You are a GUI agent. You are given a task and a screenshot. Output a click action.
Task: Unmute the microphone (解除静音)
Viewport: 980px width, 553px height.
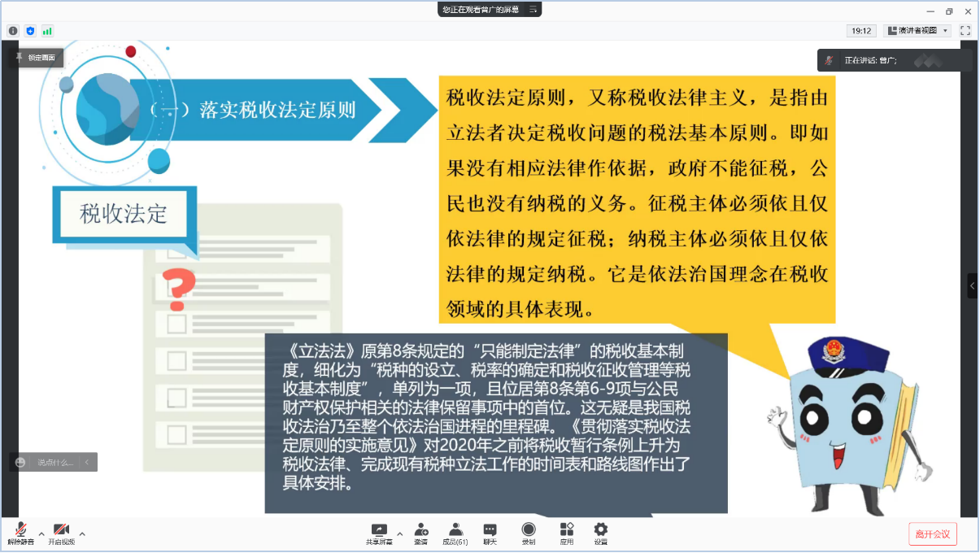point(20,533)
